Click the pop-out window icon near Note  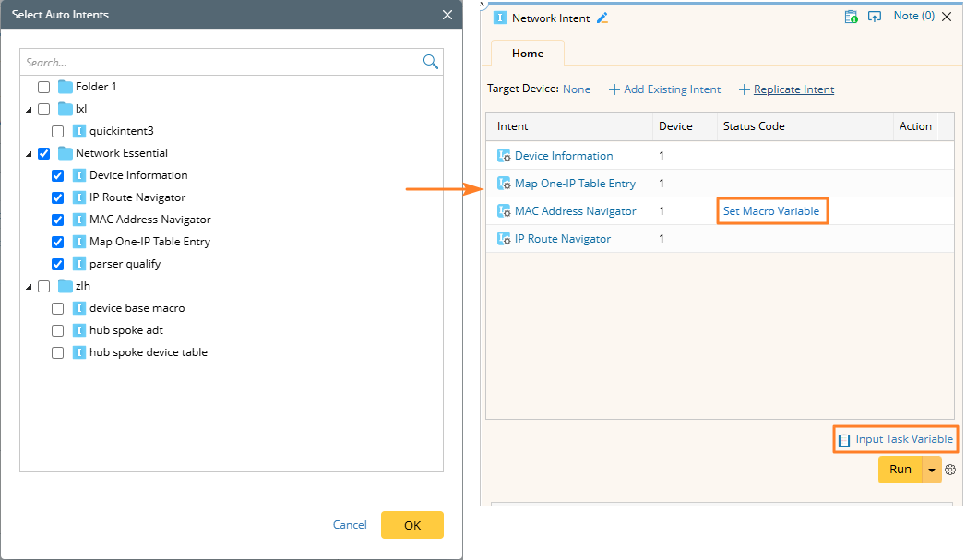coord(875,17)
